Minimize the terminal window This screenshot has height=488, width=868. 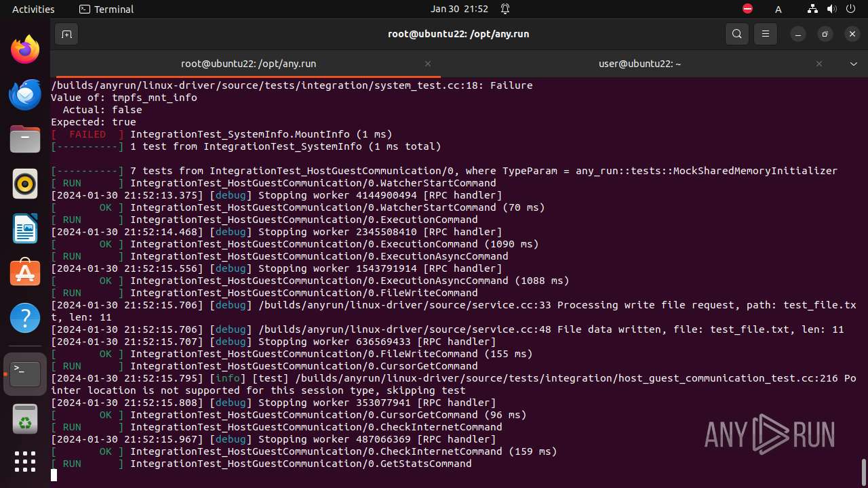point(799,34)
